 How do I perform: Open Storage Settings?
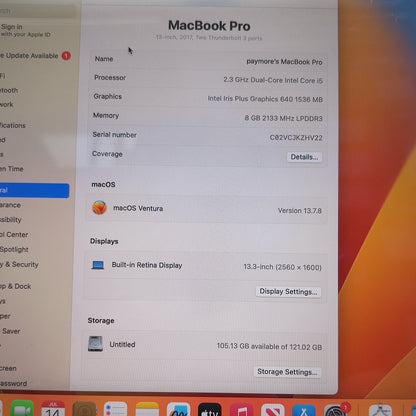pyautogui.click(x=287, y=372)
